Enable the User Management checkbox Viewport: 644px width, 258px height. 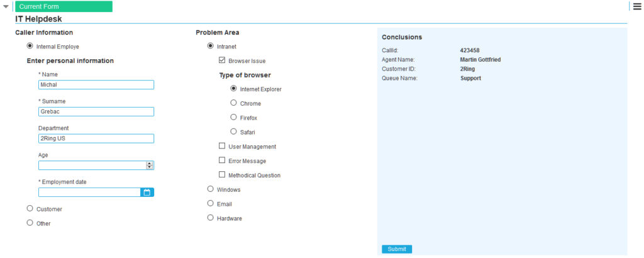coord(222,146)
